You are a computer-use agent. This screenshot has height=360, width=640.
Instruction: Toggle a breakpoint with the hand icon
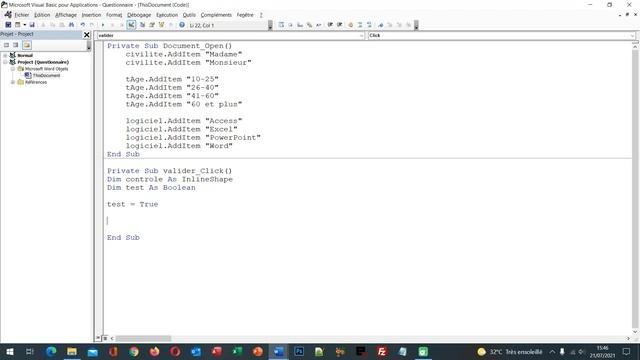click(x=350, y=25)
